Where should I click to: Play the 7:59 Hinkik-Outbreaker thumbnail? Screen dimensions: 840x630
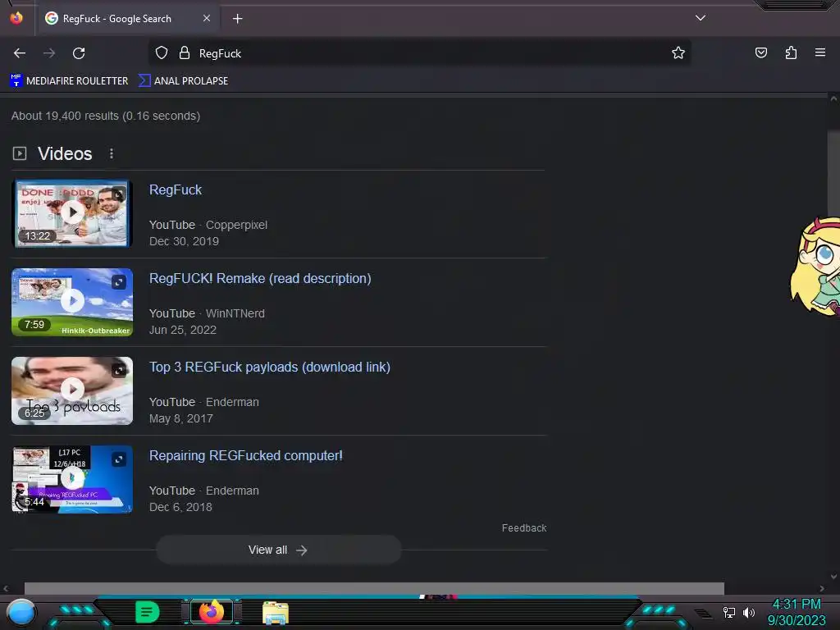72,302
